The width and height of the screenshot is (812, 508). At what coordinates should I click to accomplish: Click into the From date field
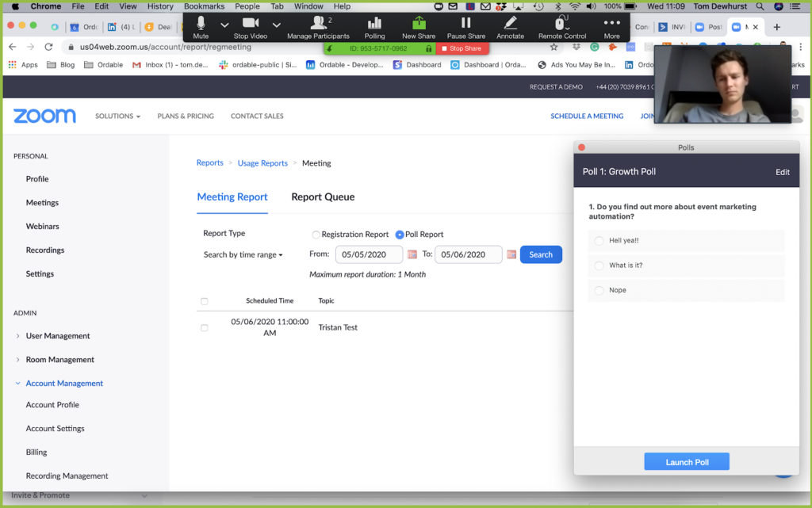pyautogui.click(x=369, y=254)
